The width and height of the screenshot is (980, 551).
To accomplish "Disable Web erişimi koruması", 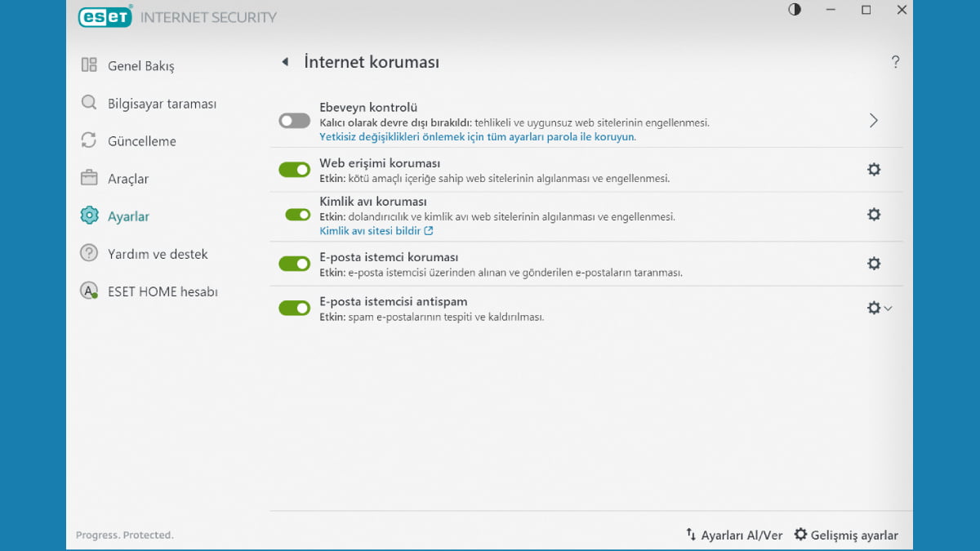I will coord(294,169).
